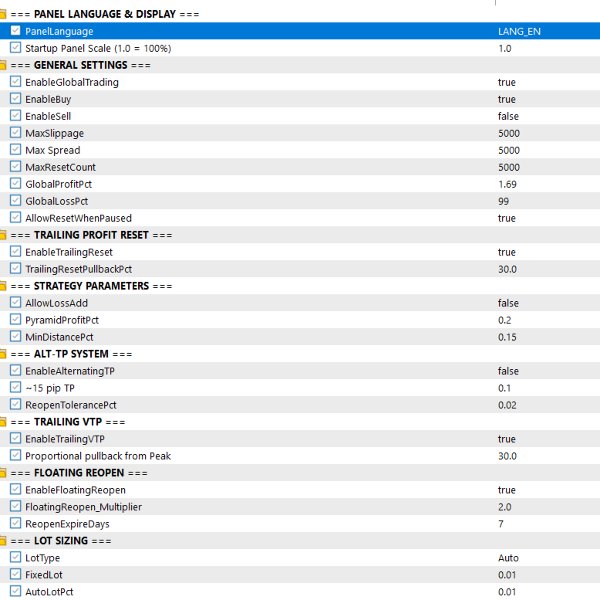Edit the Startup Panel Scale value 1.0
Viewport: 600px width, 600px height.
point(505,49)
